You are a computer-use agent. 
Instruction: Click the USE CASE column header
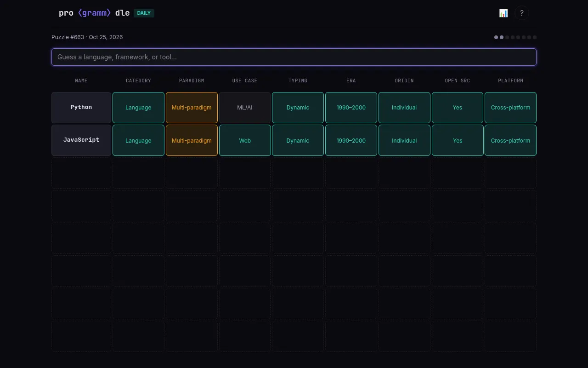pos(245,80)
